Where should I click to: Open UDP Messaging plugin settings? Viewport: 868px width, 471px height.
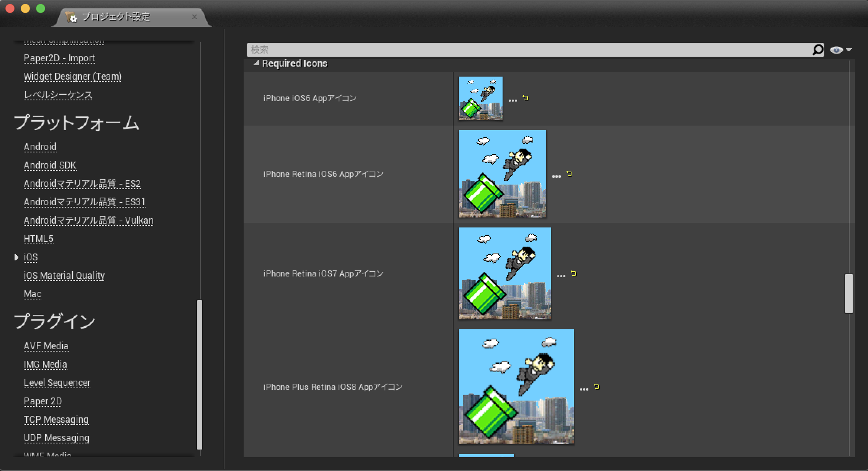click(x=57, y=438)
